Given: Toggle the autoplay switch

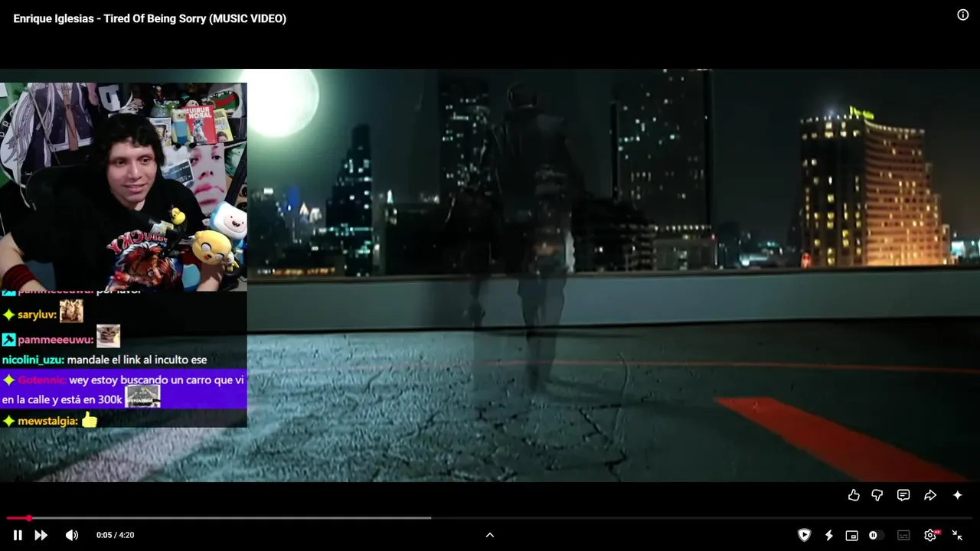Looking at the screenshot, I should tap(876, 536).
